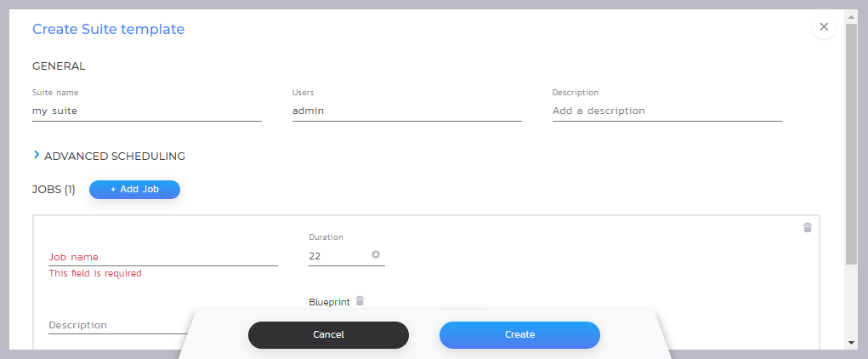Remove the Blueprint with its trash icon
Screen dimensions: 868x359
coord(360,300)
